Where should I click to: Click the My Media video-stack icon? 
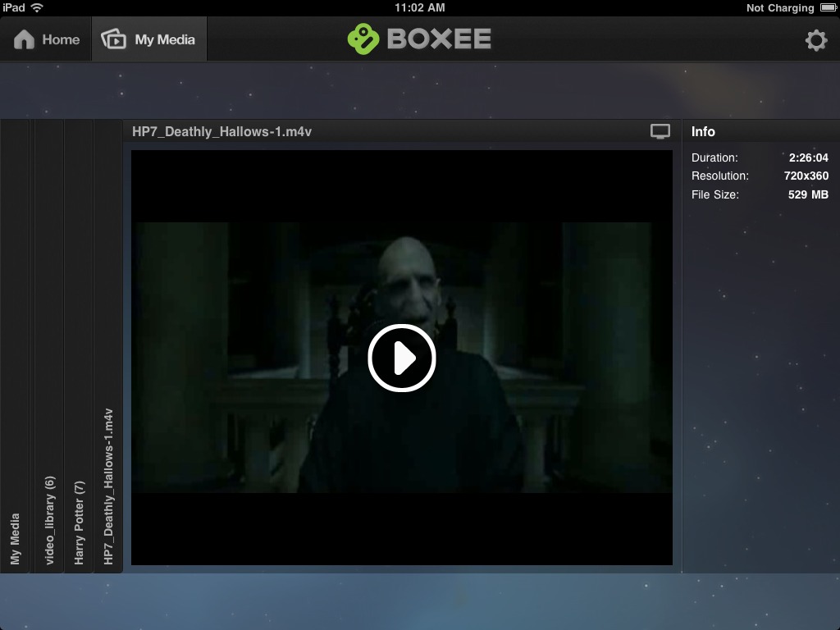(x=113, y=39)
